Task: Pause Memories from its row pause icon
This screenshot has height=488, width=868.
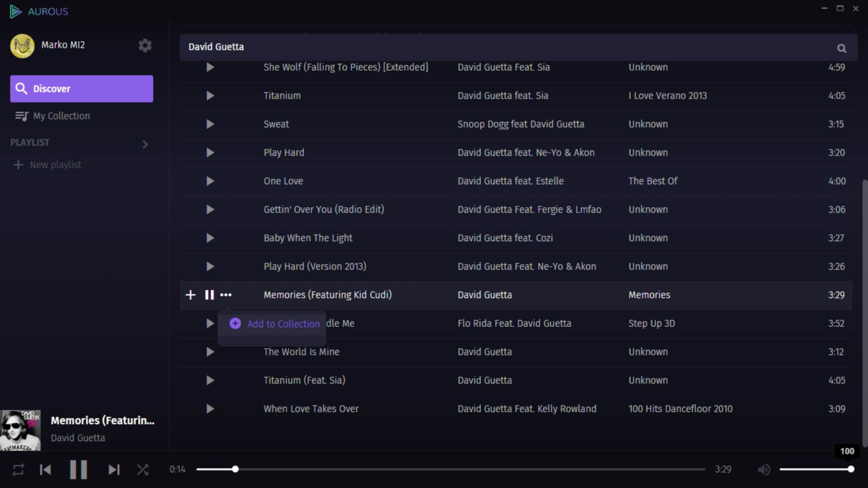Action: pos(209,295)
